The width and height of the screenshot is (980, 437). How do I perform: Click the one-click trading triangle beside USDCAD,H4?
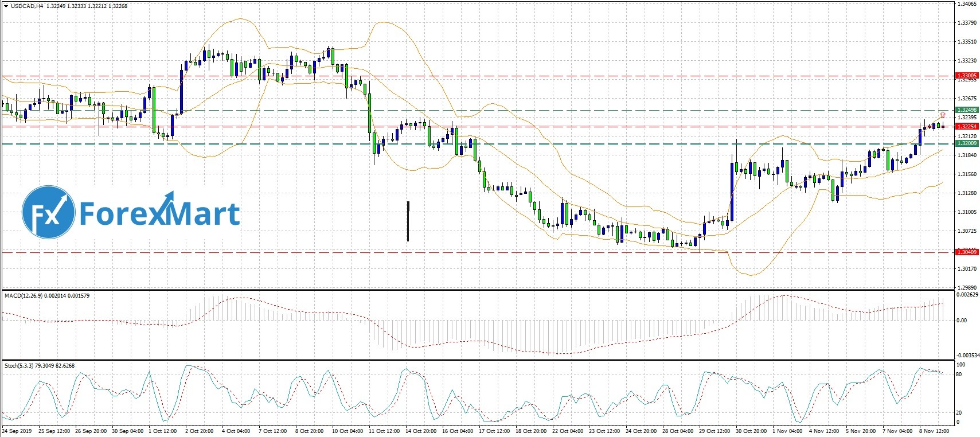(6, 6)
